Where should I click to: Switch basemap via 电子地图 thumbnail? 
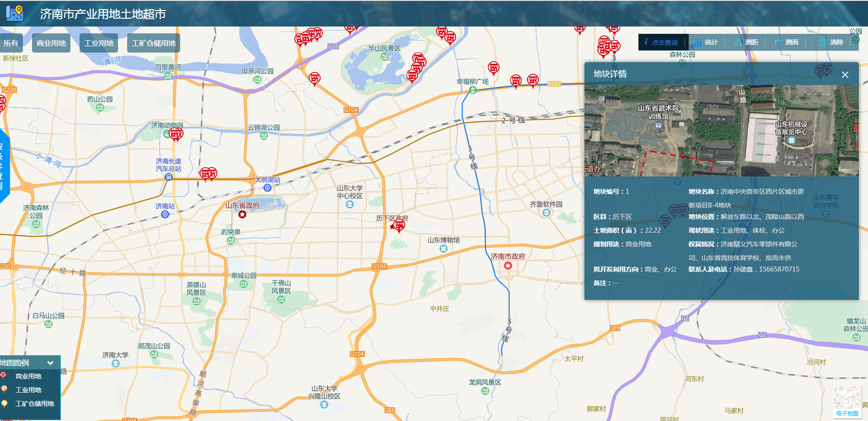(847, 401)
